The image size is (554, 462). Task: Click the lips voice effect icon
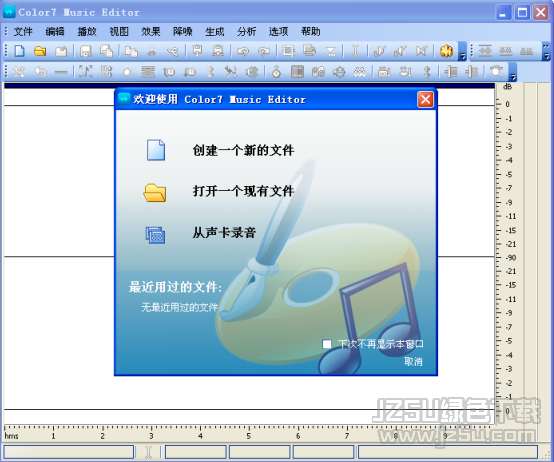coord(405,72)
